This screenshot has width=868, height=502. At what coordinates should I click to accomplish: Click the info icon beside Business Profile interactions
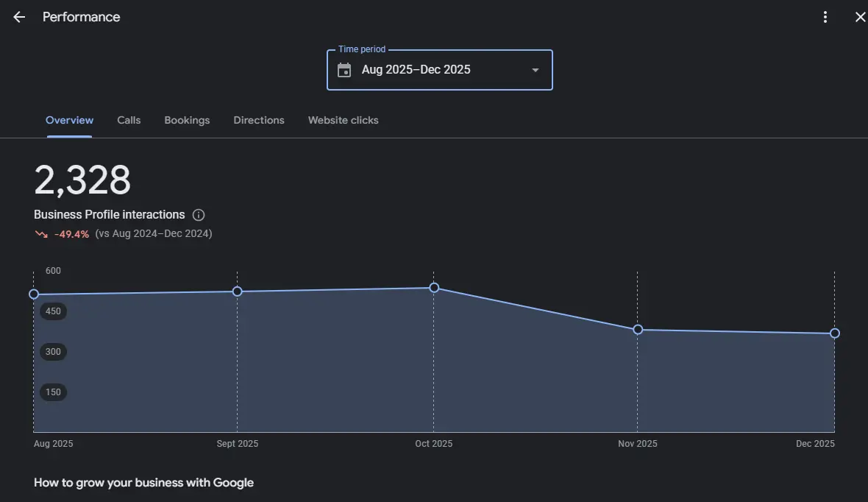click(199, 215)
